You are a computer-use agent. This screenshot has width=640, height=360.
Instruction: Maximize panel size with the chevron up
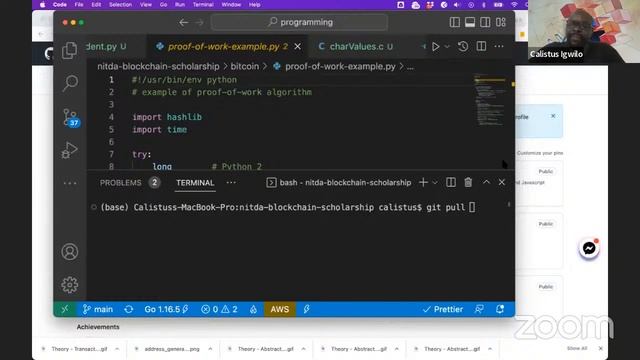coord(487,182)
